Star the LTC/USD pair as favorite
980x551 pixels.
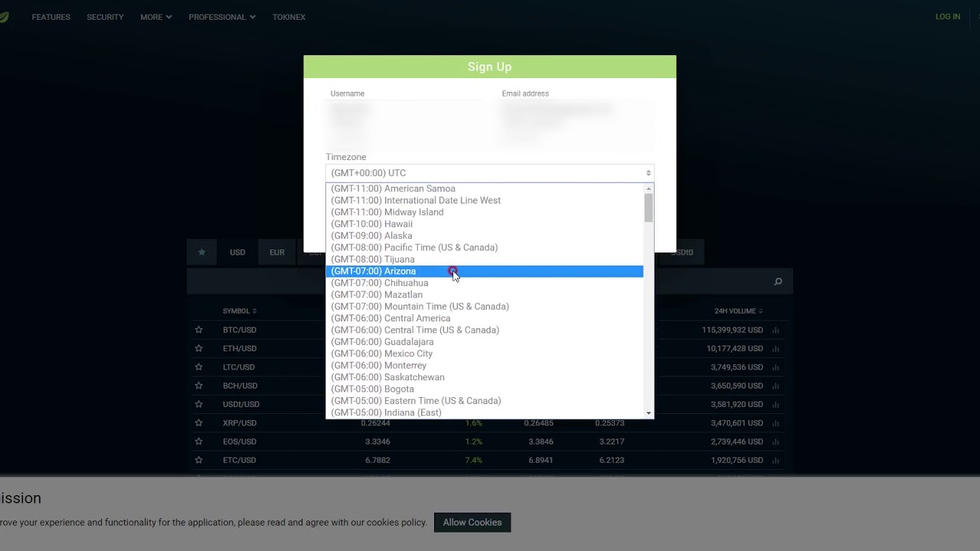(199, 367)
